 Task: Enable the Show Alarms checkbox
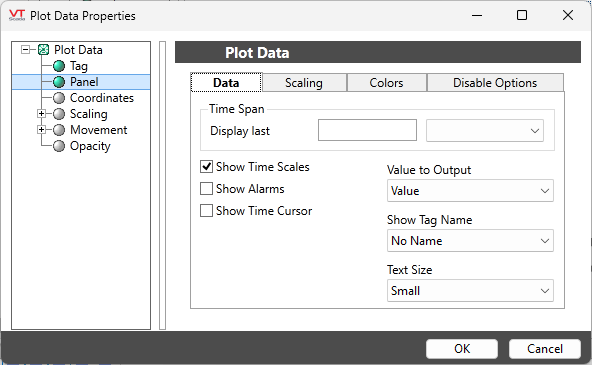coord(206,188)
